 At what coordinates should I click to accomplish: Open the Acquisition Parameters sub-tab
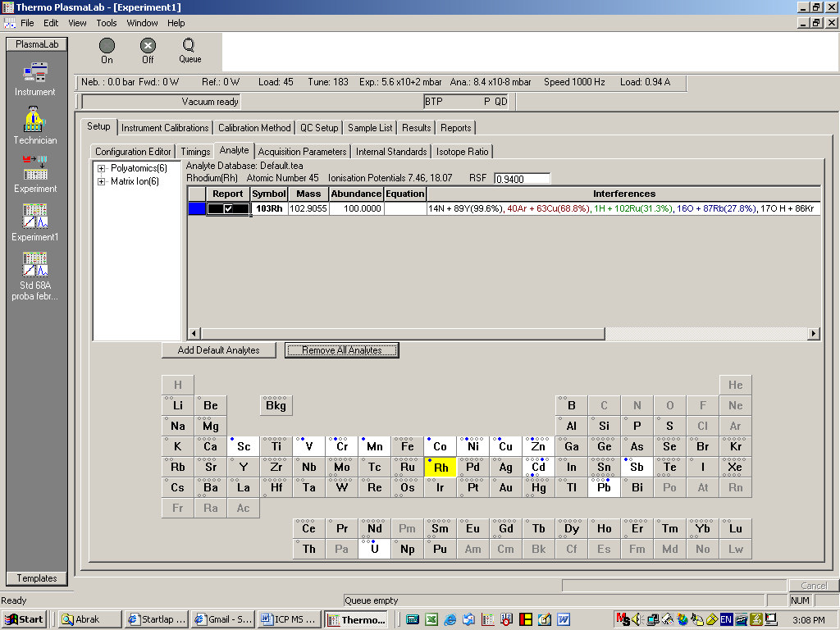[x=303, y=152]
